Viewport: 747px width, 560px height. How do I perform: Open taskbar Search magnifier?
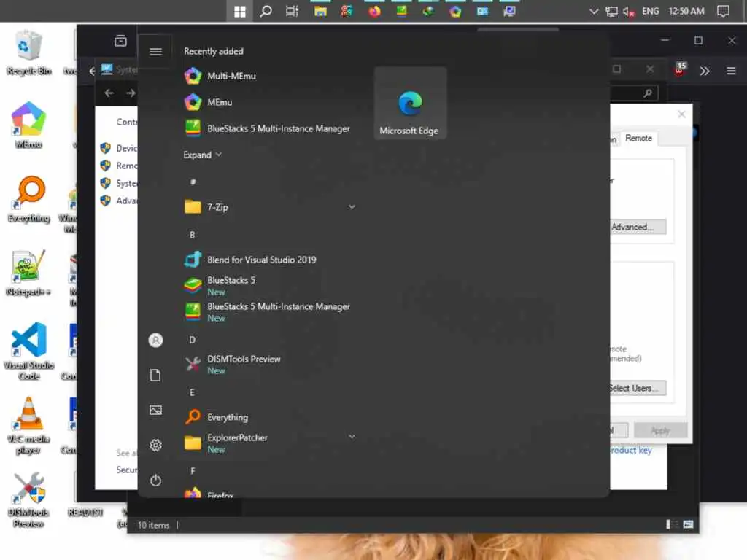266,11
